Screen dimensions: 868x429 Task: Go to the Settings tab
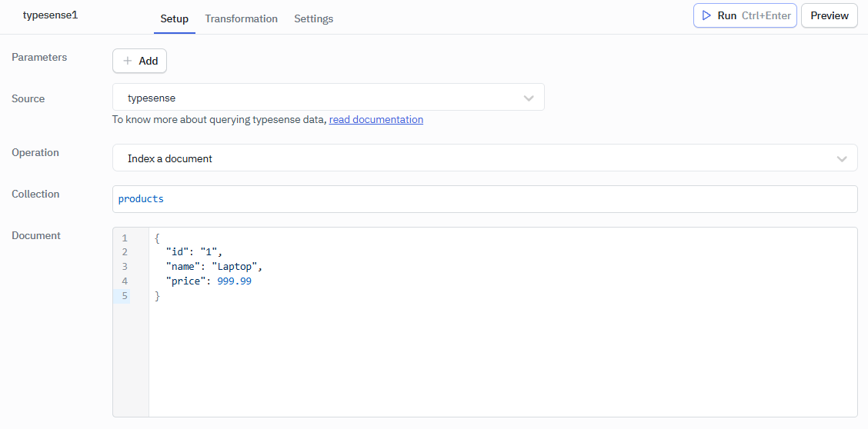313,18
